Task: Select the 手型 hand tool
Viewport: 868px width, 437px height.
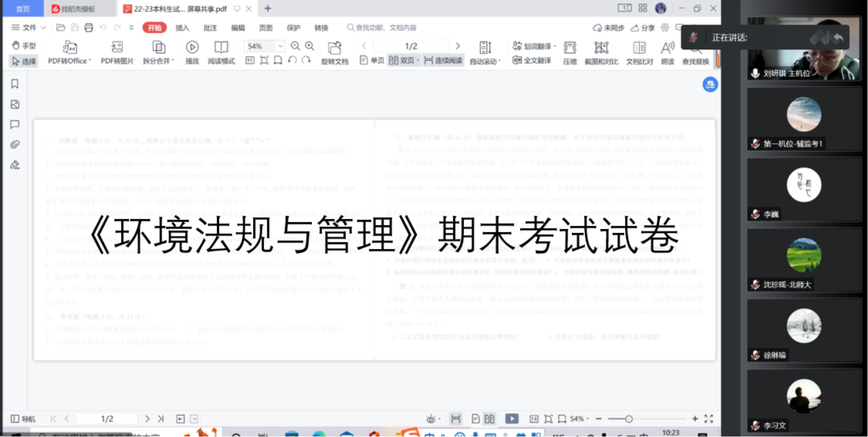Action: [x=24, y=46]
